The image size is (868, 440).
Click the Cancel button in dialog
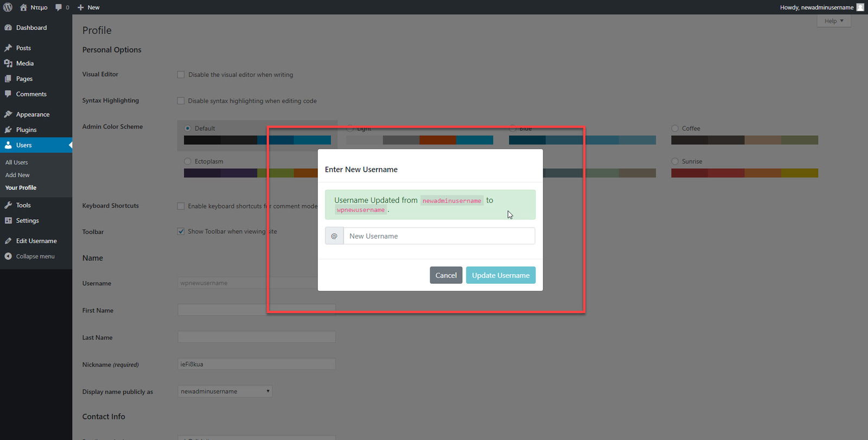coord(446,275)
